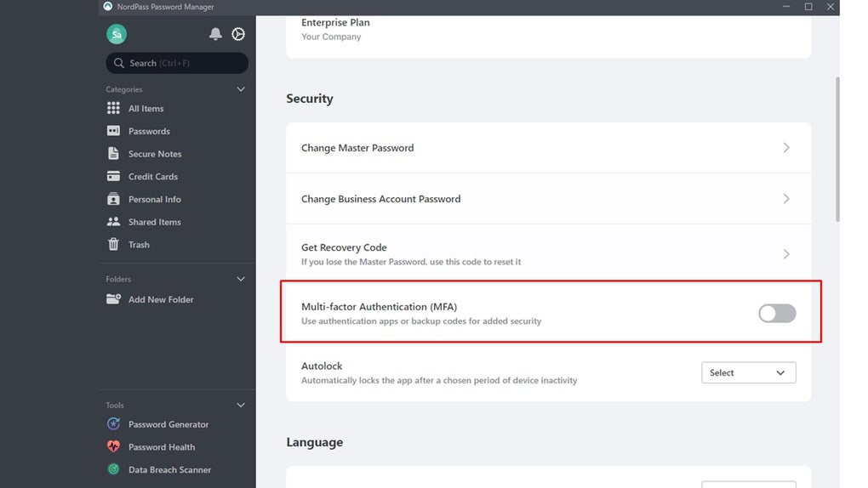Launch Password Generator tool label
This screenshot has width=868, height=488.
tap(168, 424)
